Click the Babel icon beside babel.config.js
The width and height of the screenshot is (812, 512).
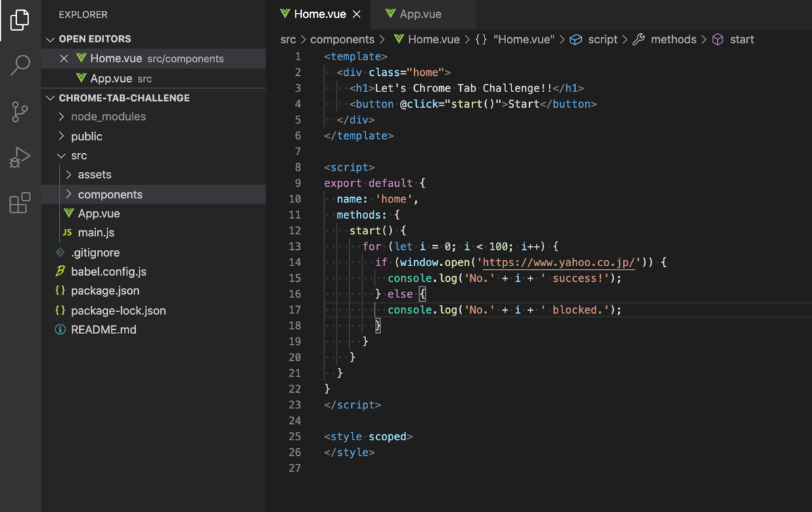click(x=60, y=272)
